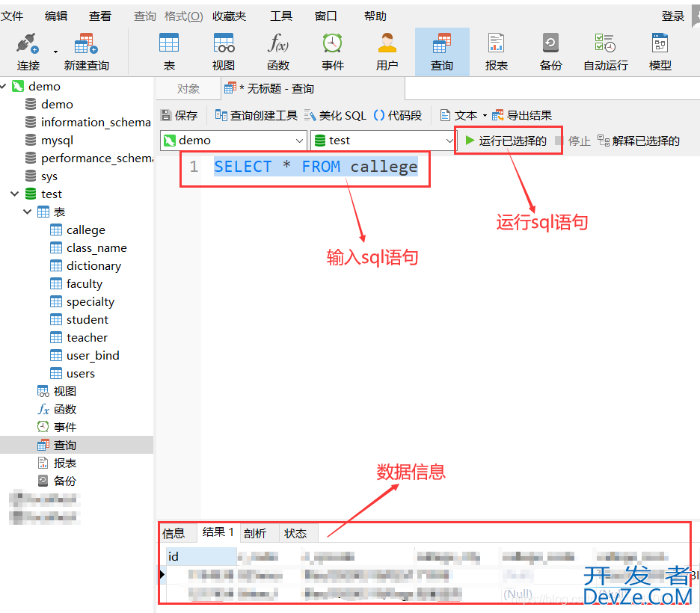Open the 文件 menu
This screenshot has width=700, height=613.
pos(12,16)
